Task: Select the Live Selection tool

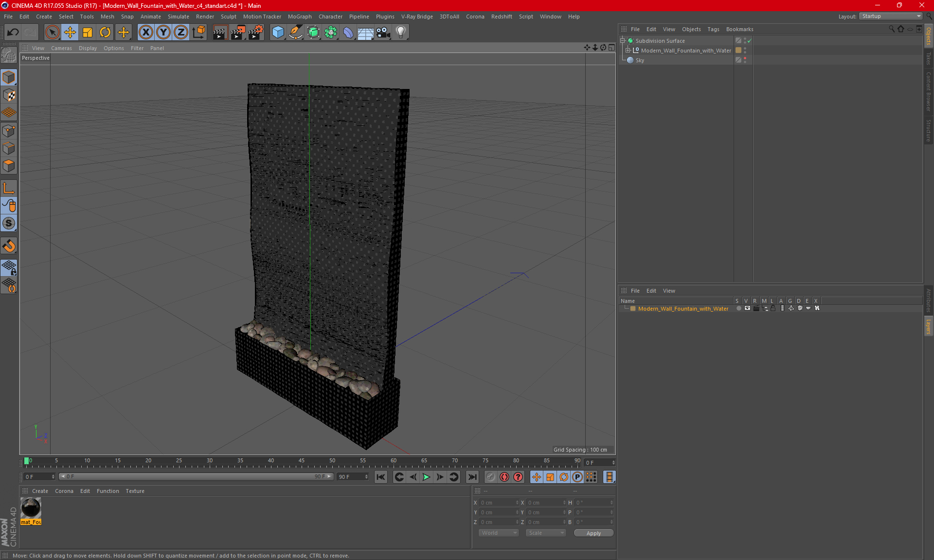Action: [x=52, y=33]
